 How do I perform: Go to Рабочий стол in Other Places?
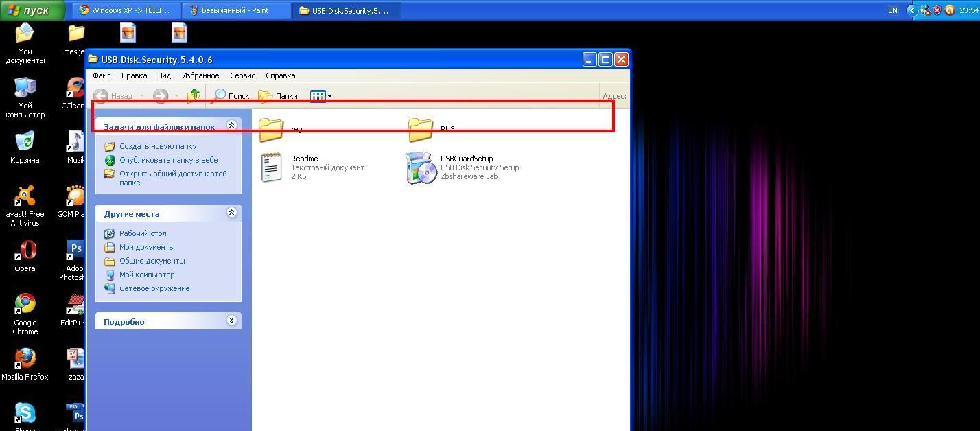pyautogui.click(x=143, y=233)
